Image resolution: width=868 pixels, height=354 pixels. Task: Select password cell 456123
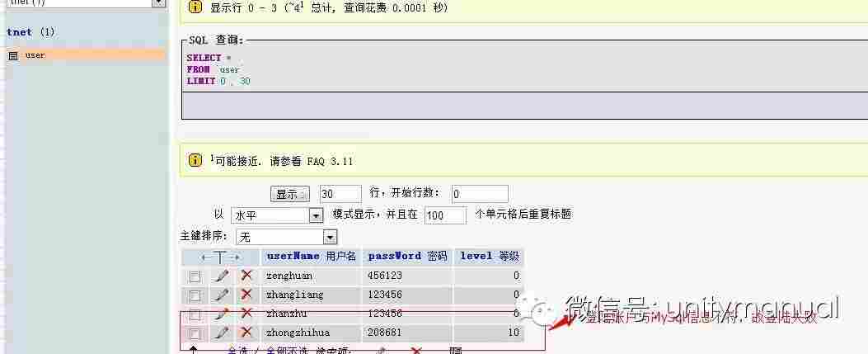(x=407, y=276)
